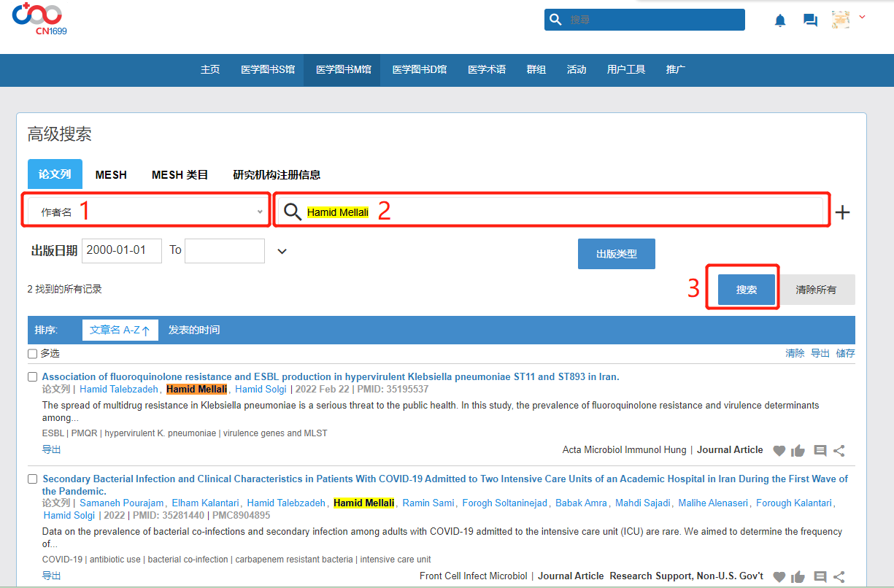Share the Klebsiella pneumoniae article
This screenshot has height=588, width=894.
(839, 451)
